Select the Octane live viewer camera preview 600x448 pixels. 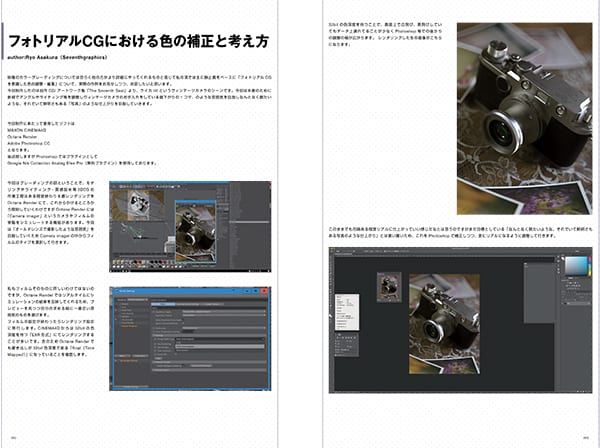tap(196, 232)
